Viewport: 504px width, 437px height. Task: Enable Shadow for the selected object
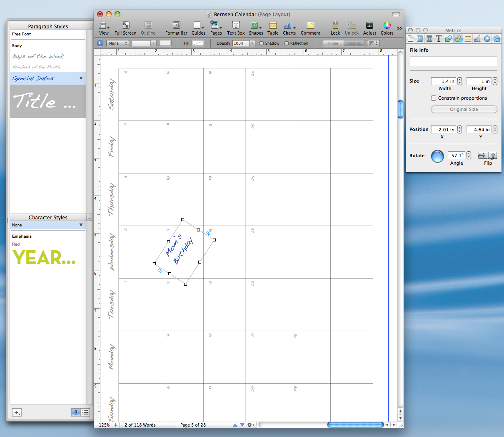click(x=262, y=43)
